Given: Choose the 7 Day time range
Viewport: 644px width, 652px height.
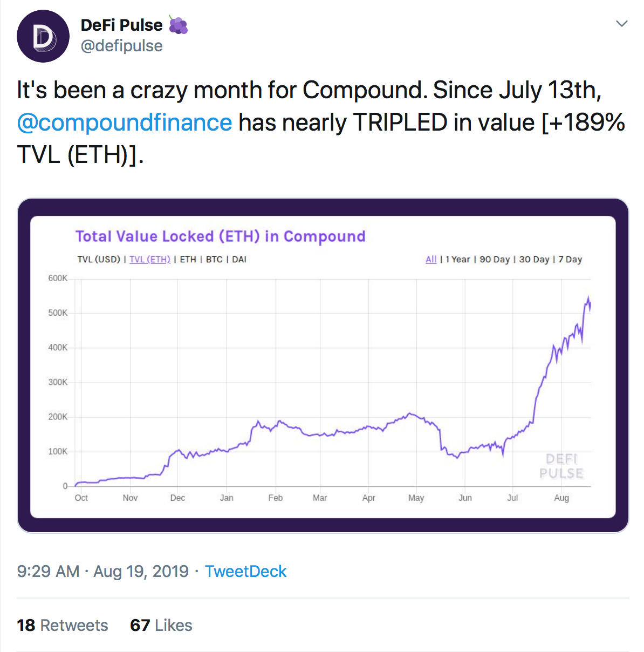Looking at the screenshot, I should click(x=570, y=260).
